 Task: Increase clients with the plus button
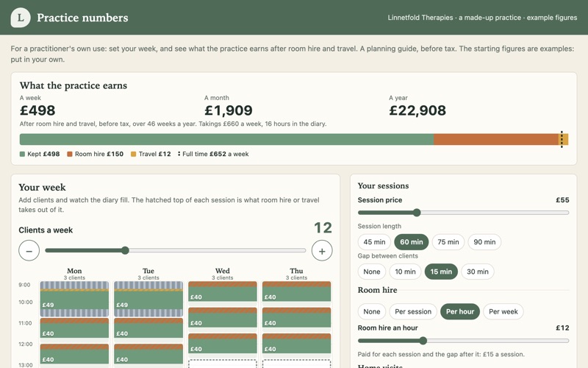tap(322, 250)
